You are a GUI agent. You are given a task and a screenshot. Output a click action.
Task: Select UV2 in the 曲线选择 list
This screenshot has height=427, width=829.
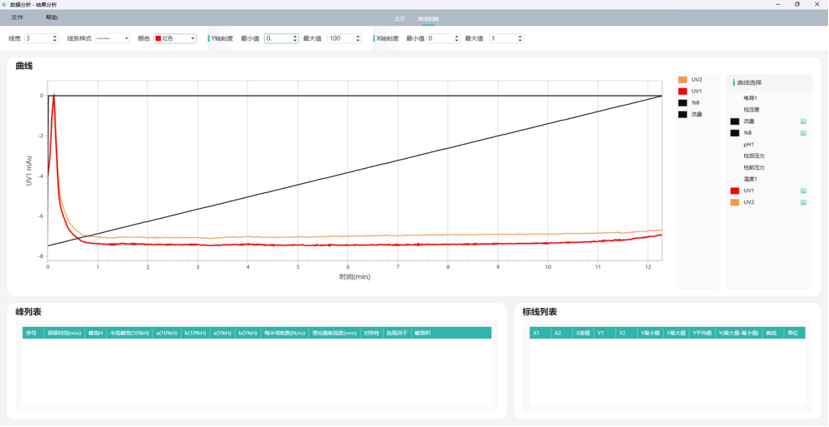[x=749, y=202]
